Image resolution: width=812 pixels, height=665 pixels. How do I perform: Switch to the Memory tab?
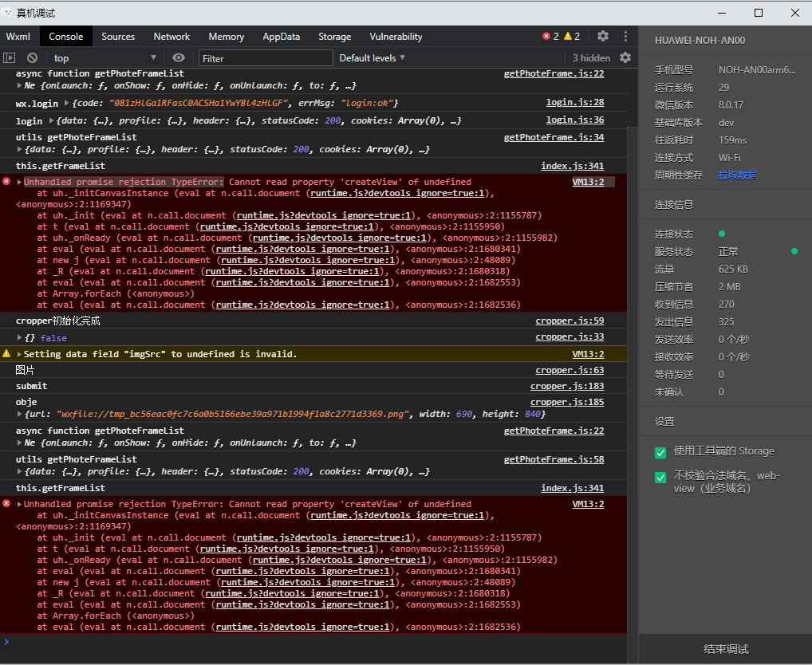pos(227,36)
